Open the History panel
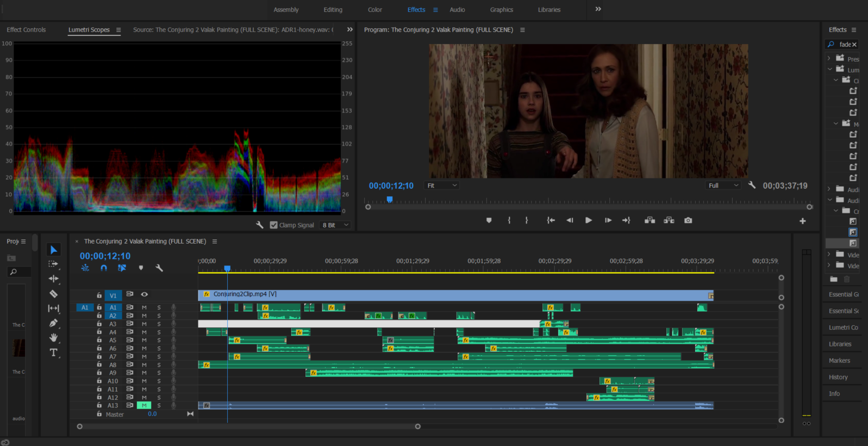This screenshot has height=446, width=868. coord(838,377)
